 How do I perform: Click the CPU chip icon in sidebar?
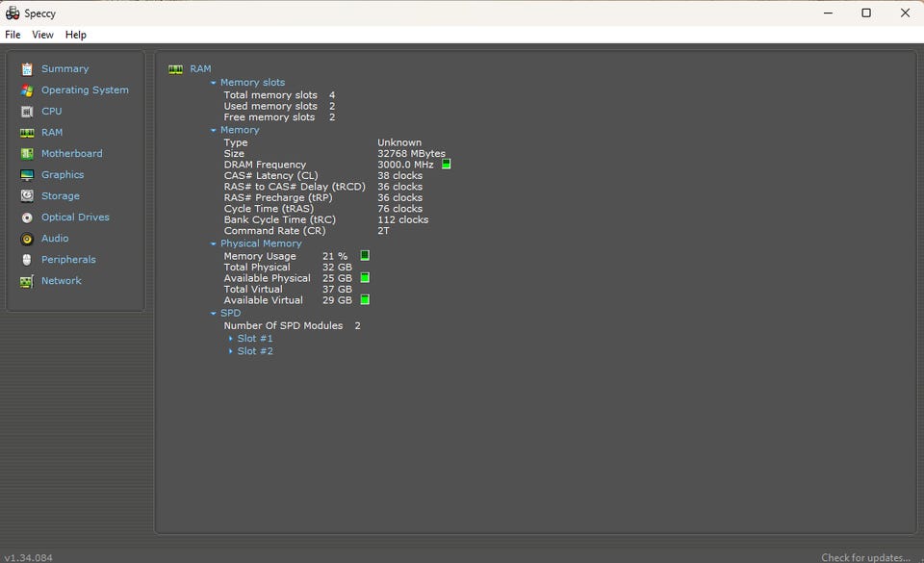27,112
